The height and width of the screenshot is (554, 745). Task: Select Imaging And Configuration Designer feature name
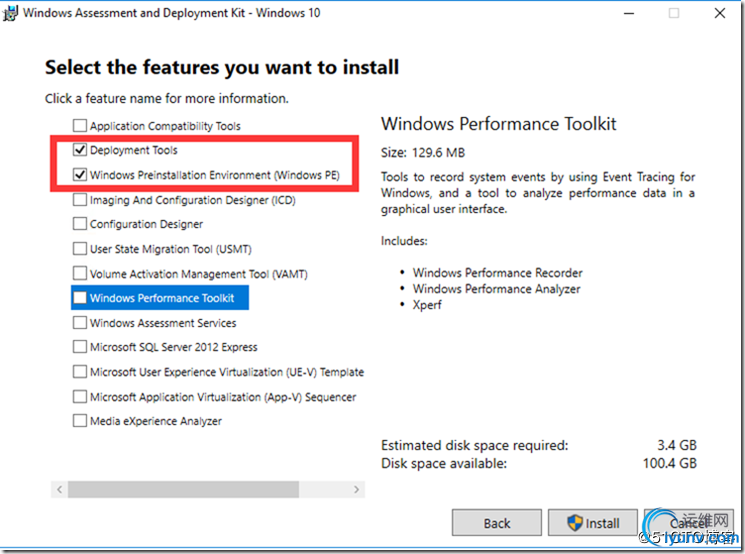192,200
